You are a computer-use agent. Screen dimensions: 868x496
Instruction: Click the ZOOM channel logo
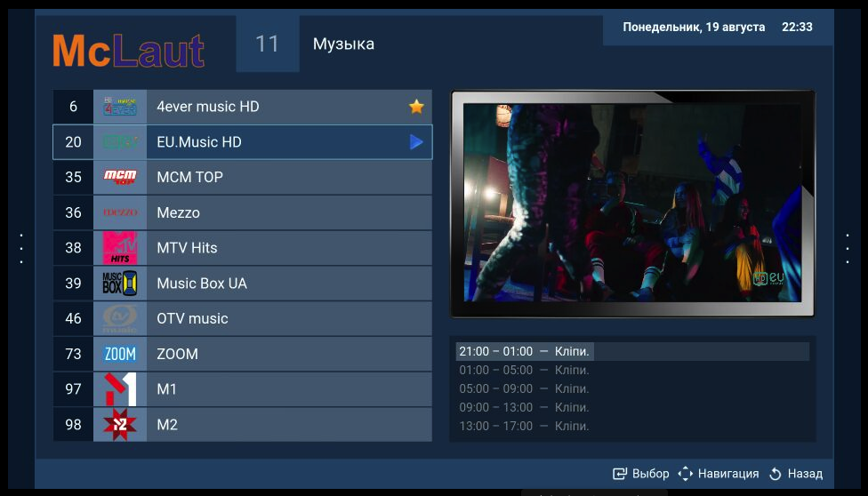pos(119,354)
